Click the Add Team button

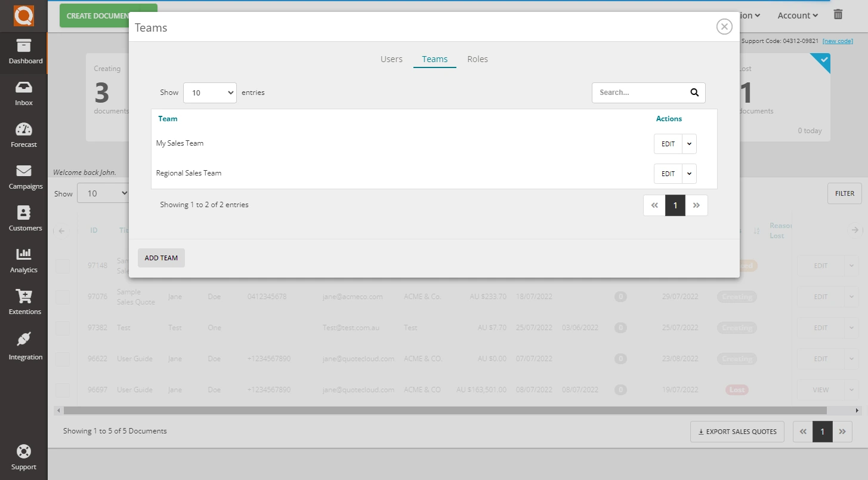pos(161,258)
